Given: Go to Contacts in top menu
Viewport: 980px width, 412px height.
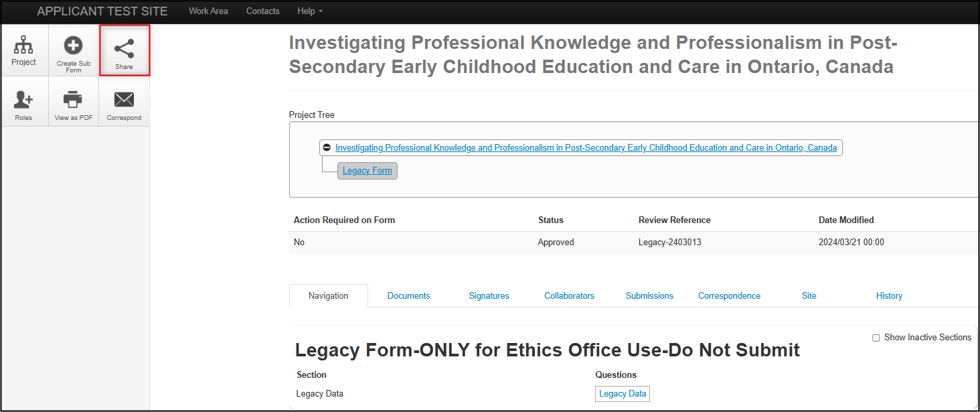Looking at the screenshot, I should (263, 11).
